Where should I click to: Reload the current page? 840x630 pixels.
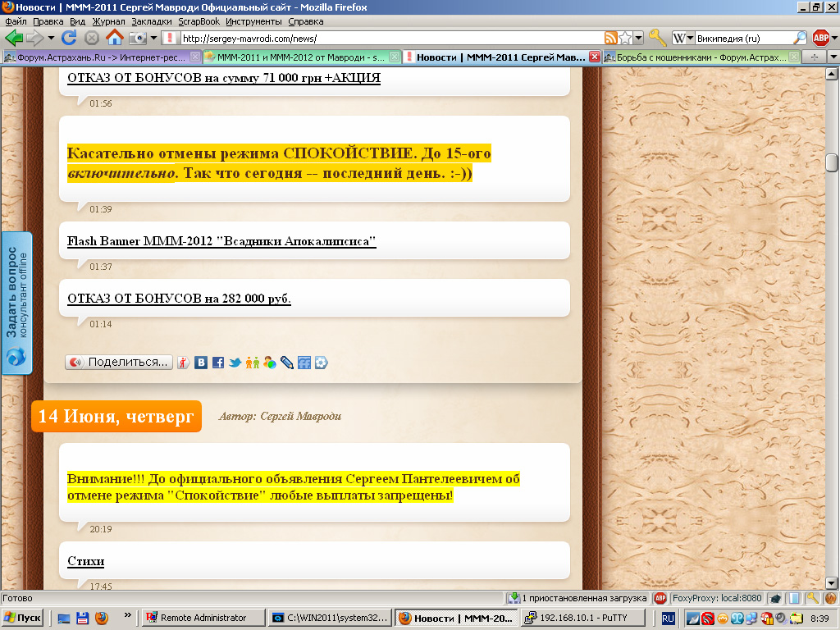[x=69, y=38]
